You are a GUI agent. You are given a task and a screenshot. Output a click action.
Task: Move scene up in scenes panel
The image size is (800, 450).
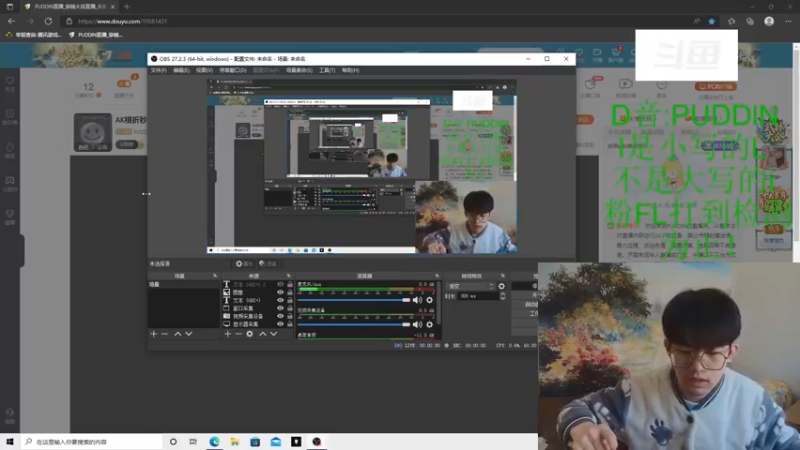click(178, 334)
